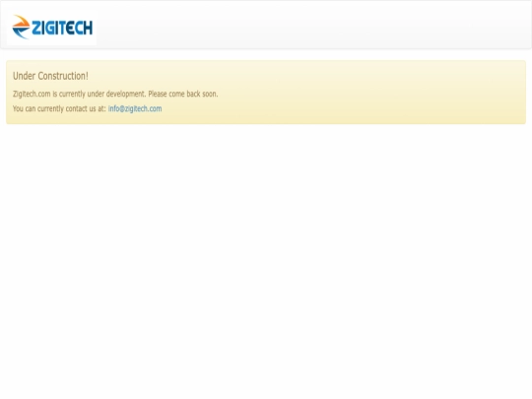Click the TECH portion of the logo text
This screenshot has height=399, width=532.
point(76,28)
